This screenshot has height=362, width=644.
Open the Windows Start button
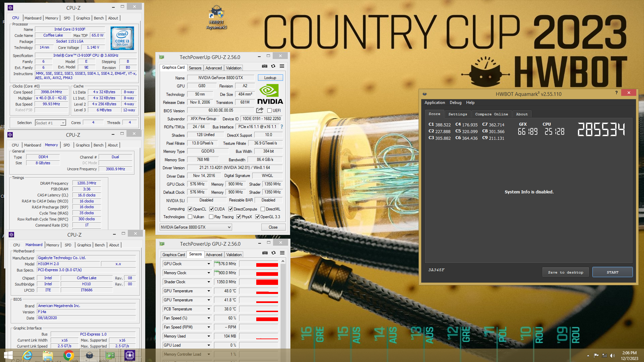(8, 355)
